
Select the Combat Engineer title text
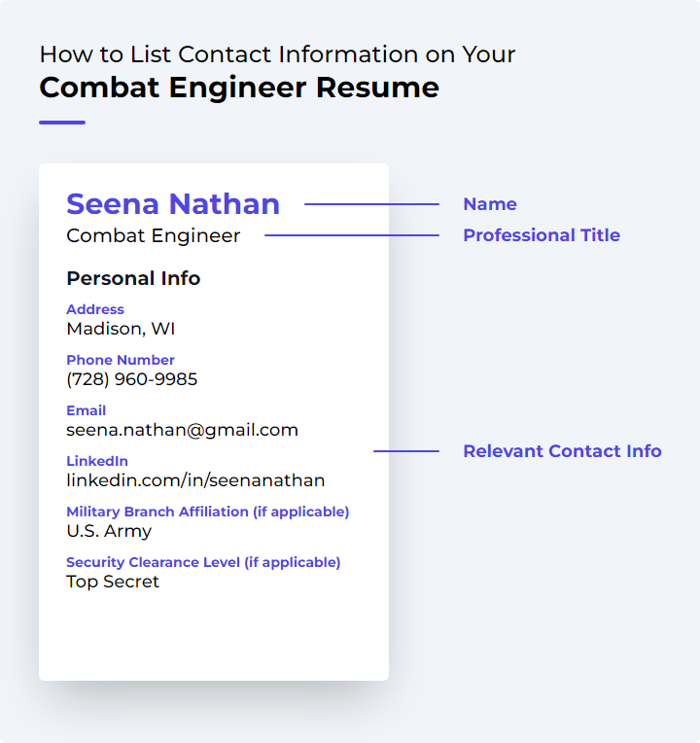coord(153,235)
